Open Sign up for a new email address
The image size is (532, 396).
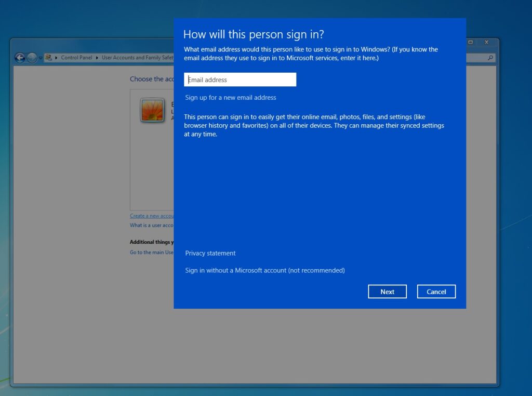point(231,98)
